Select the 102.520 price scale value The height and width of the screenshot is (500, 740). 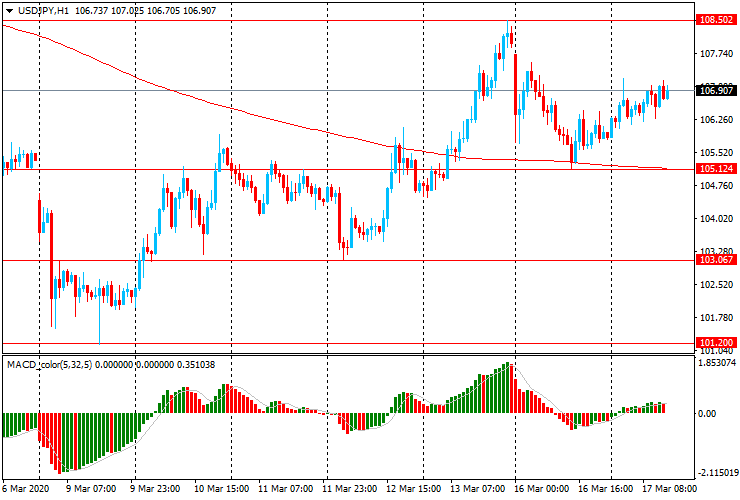pyautogui.click(x=716, y=285)
